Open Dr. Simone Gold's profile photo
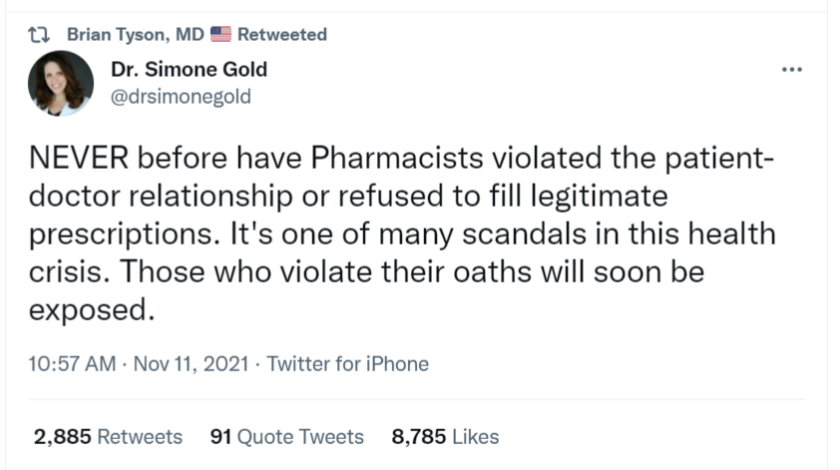This screenshot has width=840, height=470. 61,83
